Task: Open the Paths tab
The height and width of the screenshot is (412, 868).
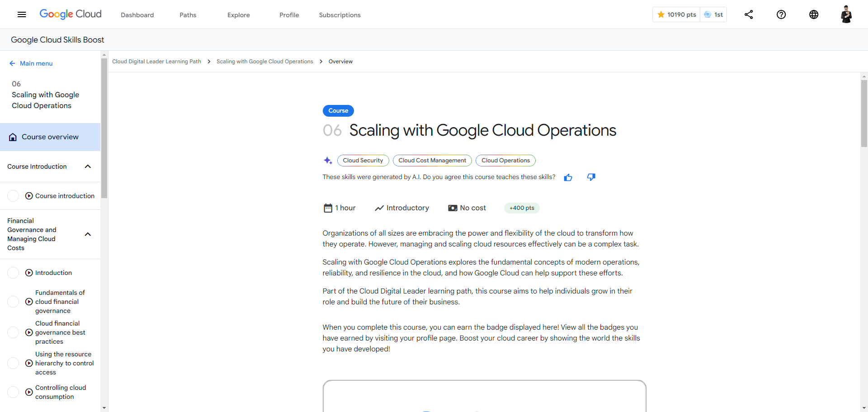Action: (188, 15)
